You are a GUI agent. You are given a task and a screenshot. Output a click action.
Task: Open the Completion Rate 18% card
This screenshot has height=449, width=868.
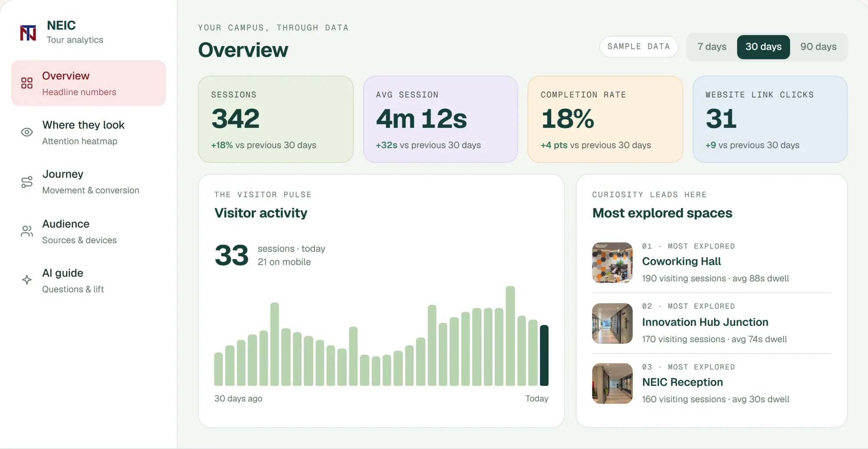click(x=605, y=119)
